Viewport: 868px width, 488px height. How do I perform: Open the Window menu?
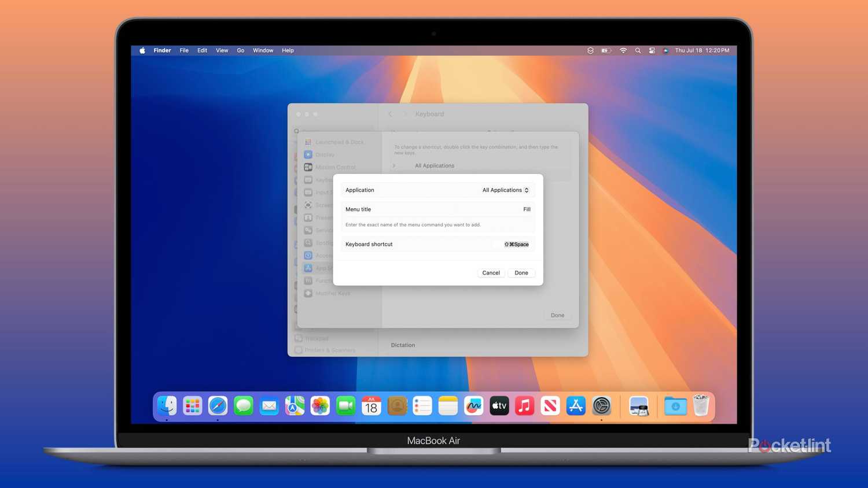(x=263, y=50)
